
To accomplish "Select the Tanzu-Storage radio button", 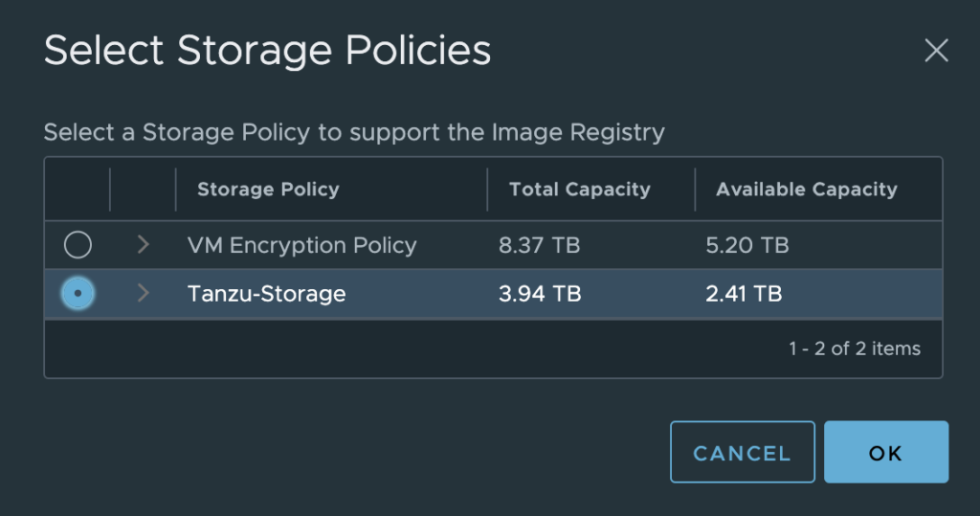I will pyautogui.click(x=78, y=293).
